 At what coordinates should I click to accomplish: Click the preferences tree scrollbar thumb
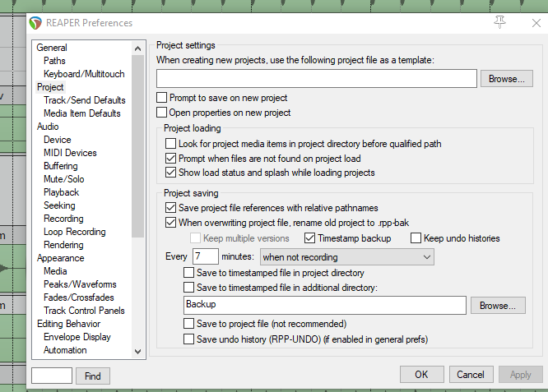pyautogui.click(x=137, y=146)
